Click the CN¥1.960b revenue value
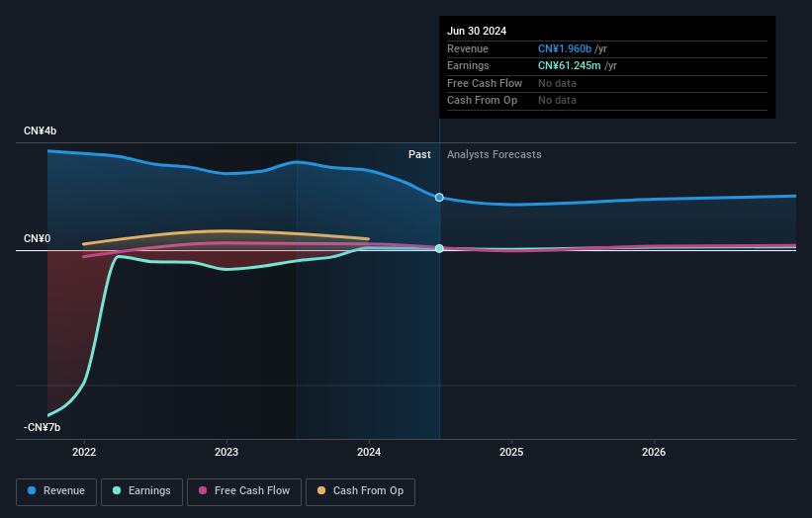812x518 pixels. click(565, 48)
